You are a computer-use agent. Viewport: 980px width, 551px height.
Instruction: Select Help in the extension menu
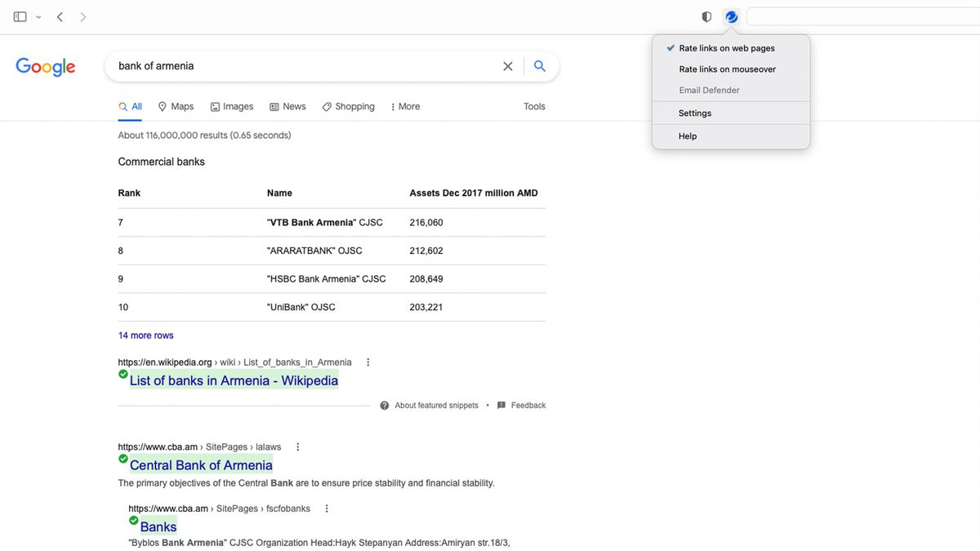[688, 136]
